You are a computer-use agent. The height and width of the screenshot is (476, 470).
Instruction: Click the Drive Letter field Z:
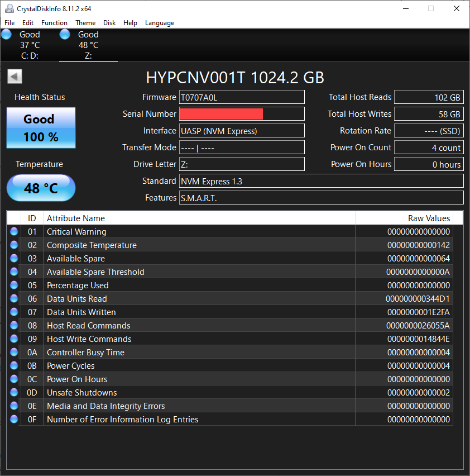242,164
